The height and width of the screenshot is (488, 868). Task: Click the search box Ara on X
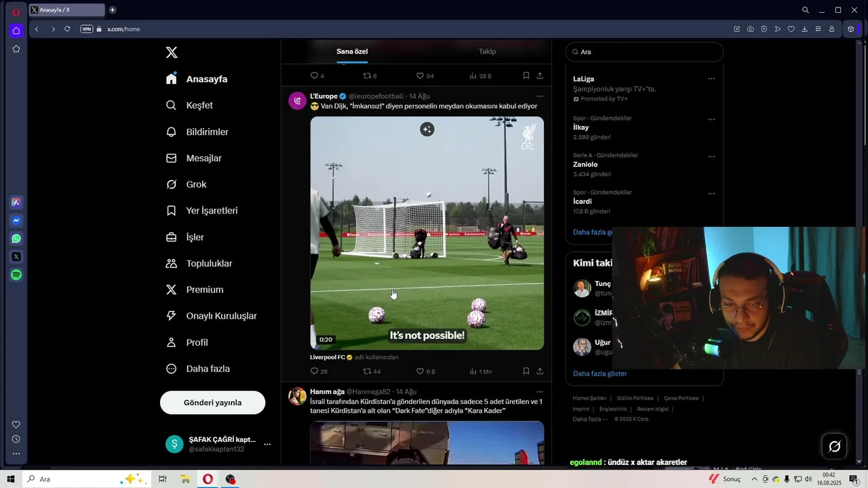[x=644, y=52]
